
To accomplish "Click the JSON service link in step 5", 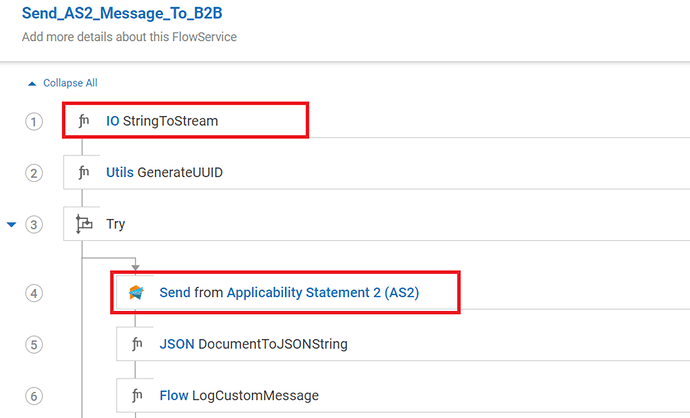I will 176,345.
